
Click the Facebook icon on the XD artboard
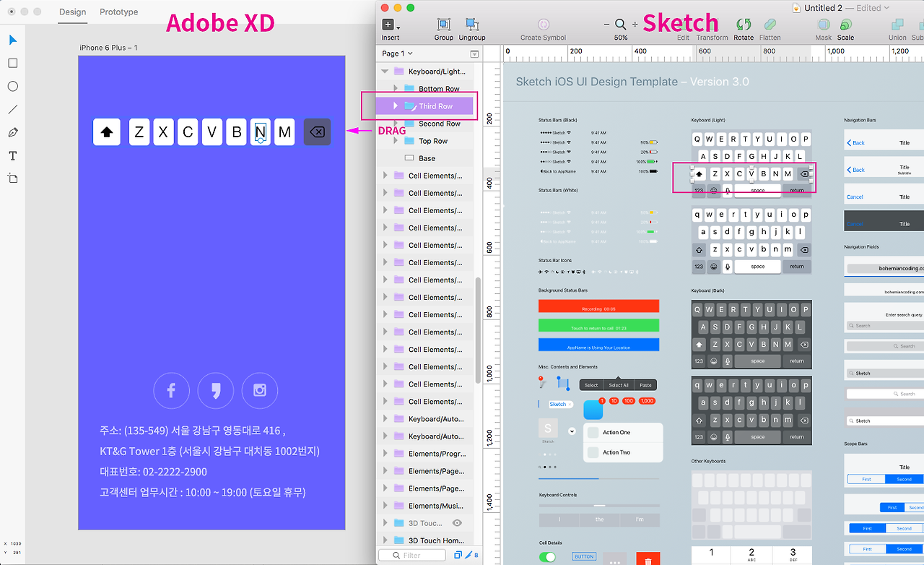172,391
